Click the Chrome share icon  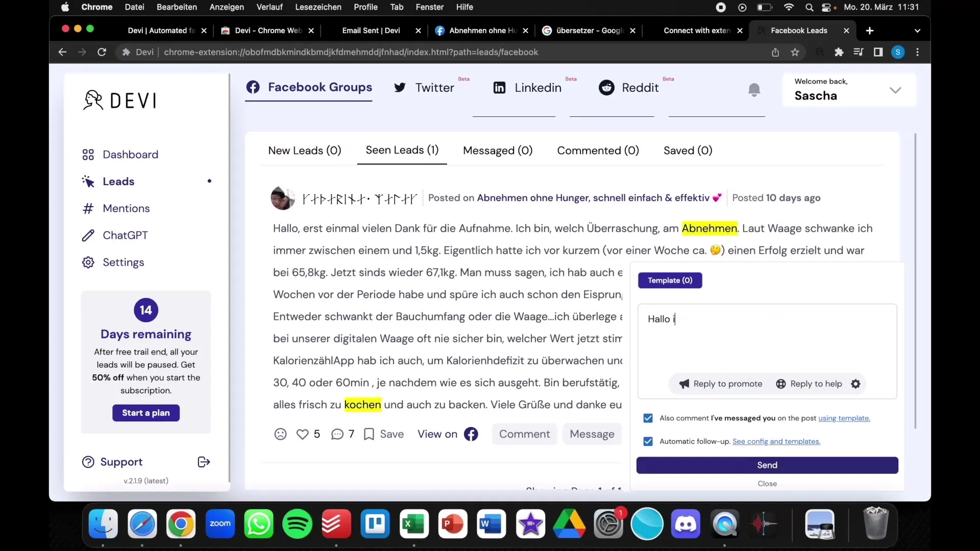point(775,52)
